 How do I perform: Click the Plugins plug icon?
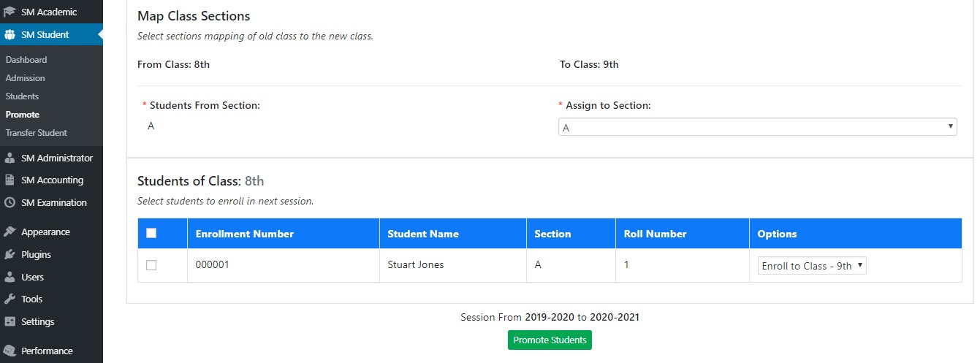[10, 255]
